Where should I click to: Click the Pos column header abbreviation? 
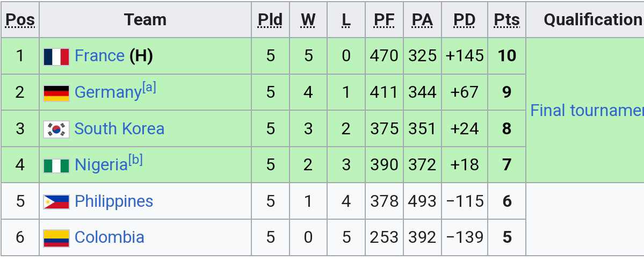tap(20, 20)
